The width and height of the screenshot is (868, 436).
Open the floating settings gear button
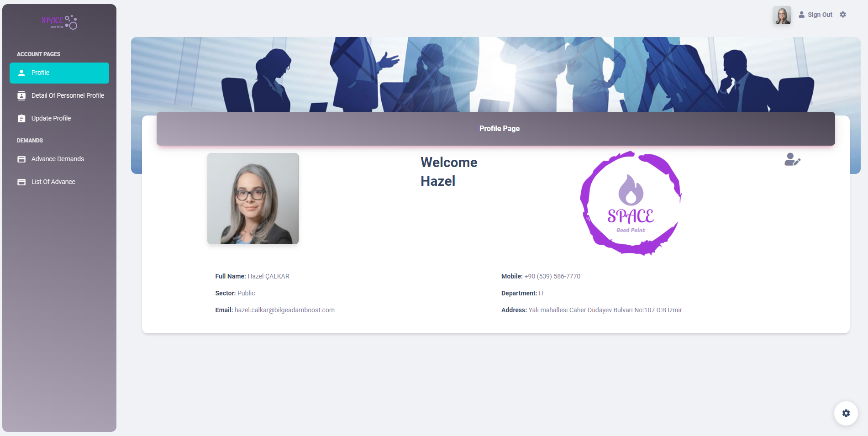pyautogui.click(x=846, y=413)
